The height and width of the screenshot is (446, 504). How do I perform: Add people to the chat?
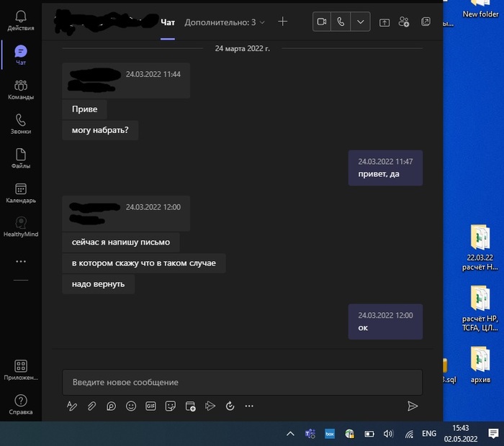point(404,22)
